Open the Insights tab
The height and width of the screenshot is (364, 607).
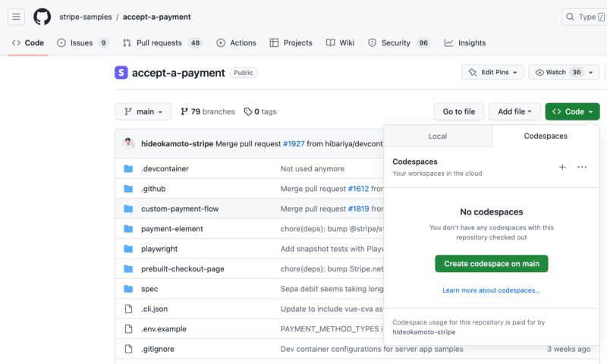pyautogui.click(x=465, y=43)
